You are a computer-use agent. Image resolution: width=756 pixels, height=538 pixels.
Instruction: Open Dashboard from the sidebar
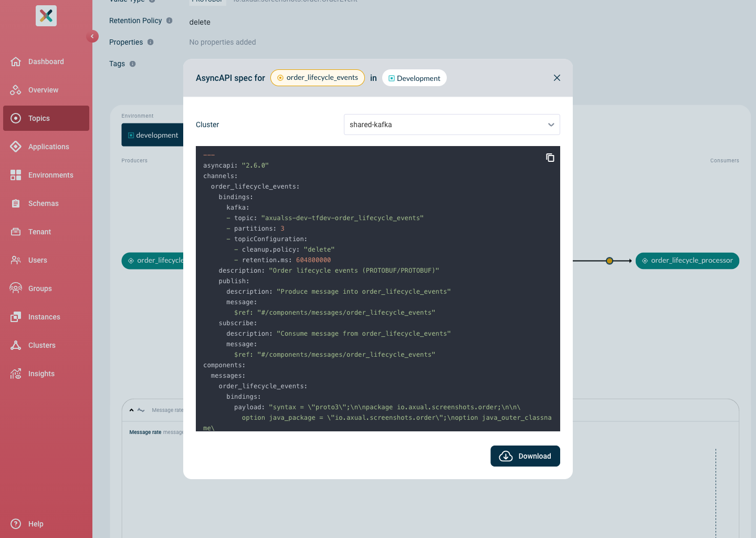pyautogui.click(x=46, y=61)
